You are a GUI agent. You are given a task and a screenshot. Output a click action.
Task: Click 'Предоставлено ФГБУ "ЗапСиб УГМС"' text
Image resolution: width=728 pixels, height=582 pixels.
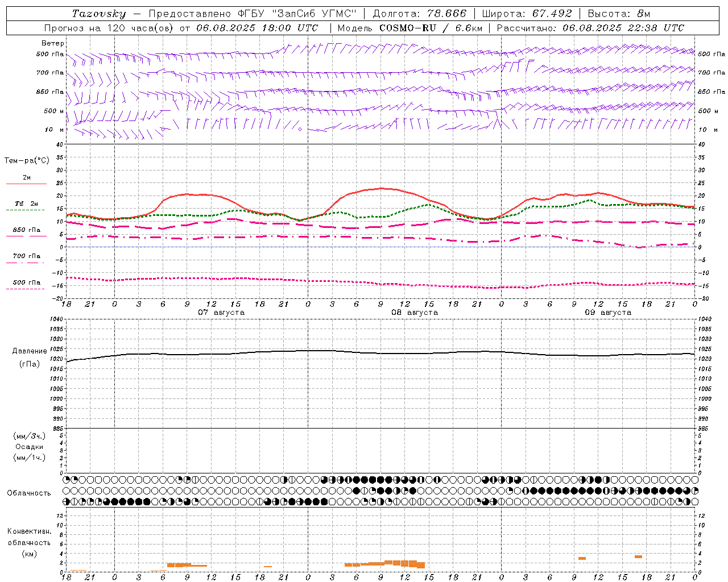tap(253, 14)
